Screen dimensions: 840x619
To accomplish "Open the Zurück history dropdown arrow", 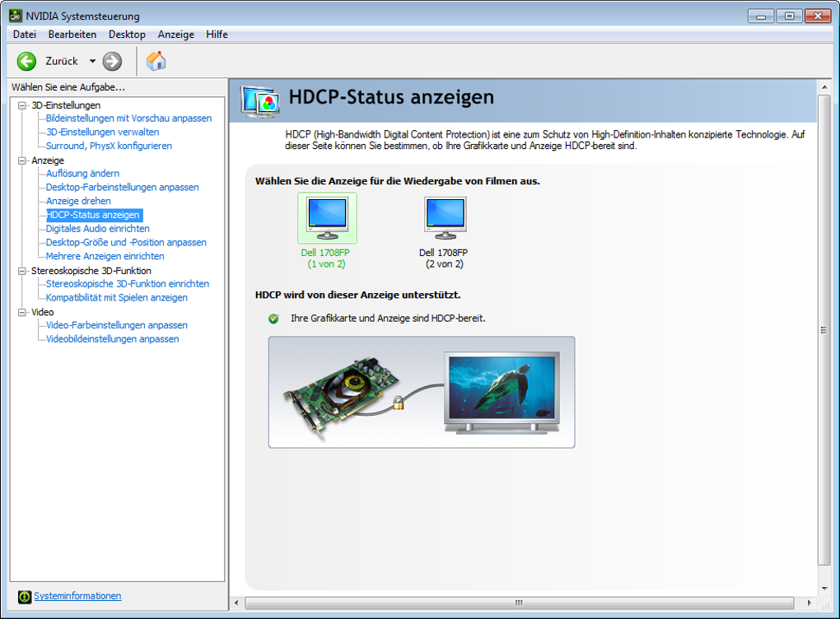I will [x=93, y=61].
